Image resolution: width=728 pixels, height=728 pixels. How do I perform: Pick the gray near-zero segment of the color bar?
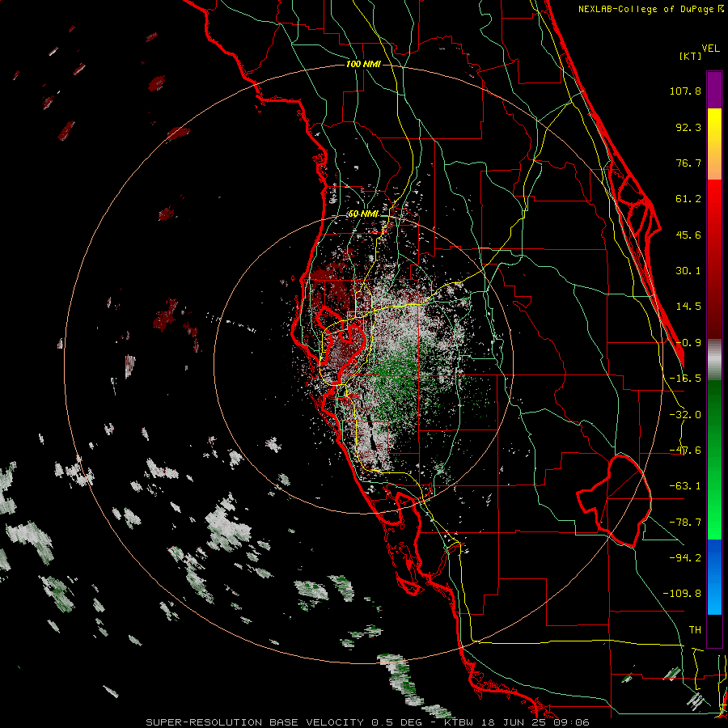coord(714,360)
